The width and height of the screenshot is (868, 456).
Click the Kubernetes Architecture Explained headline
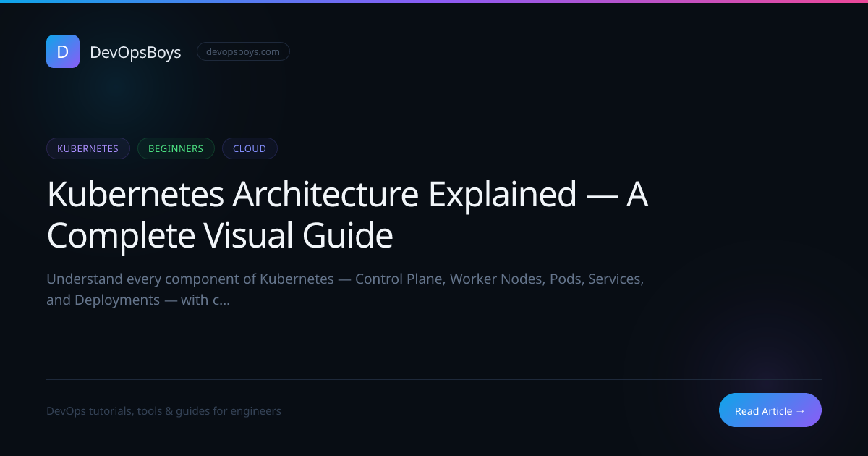(347, 215)
